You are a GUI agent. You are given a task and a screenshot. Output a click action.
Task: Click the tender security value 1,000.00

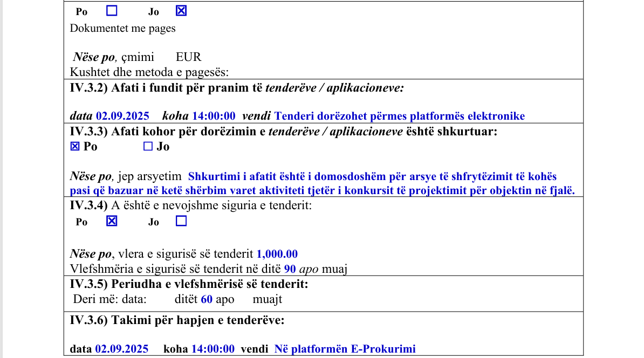277,254
